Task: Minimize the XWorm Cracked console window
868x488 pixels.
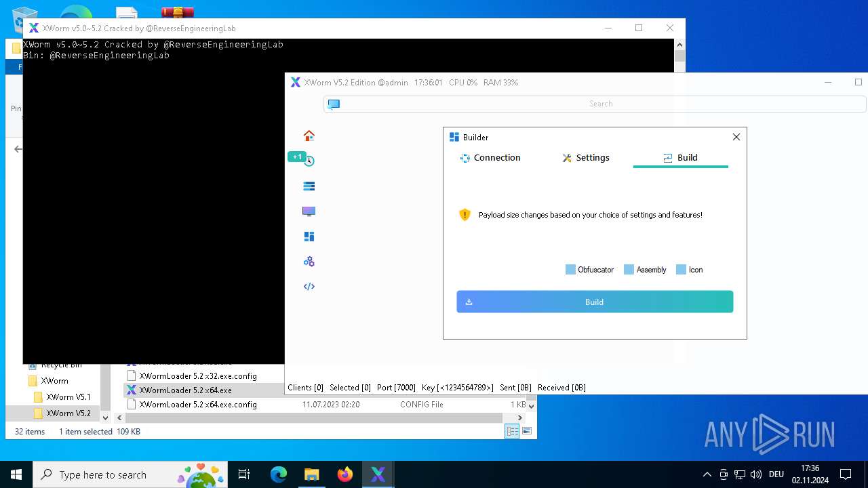Action: (608, 28)
